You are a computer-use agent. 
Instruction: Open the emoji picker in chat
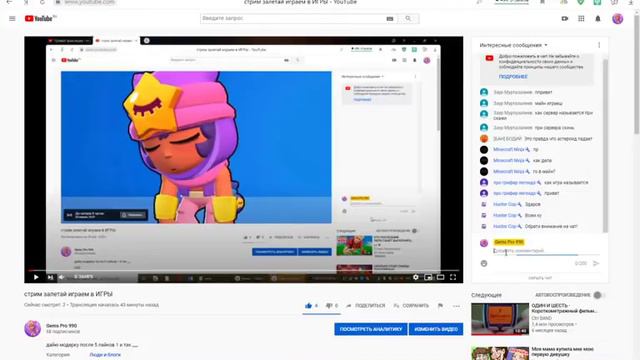[x=484, y=264]
